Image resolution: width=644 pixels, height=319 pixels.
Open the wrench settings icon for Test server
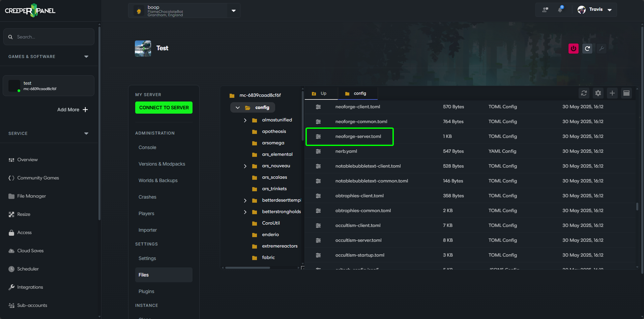pyautogui.click(x=602, y=49)
